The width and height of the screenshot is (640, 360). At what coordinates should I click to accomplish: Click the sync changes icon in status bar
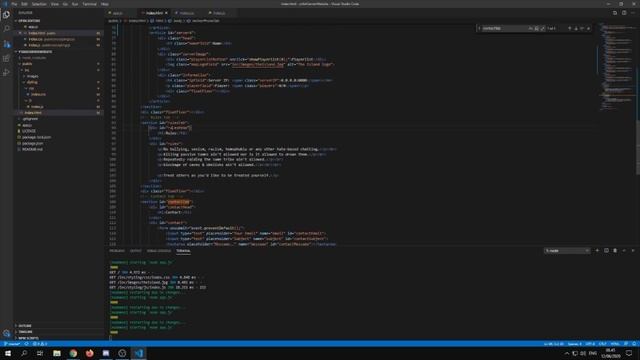tap(27, 344)
